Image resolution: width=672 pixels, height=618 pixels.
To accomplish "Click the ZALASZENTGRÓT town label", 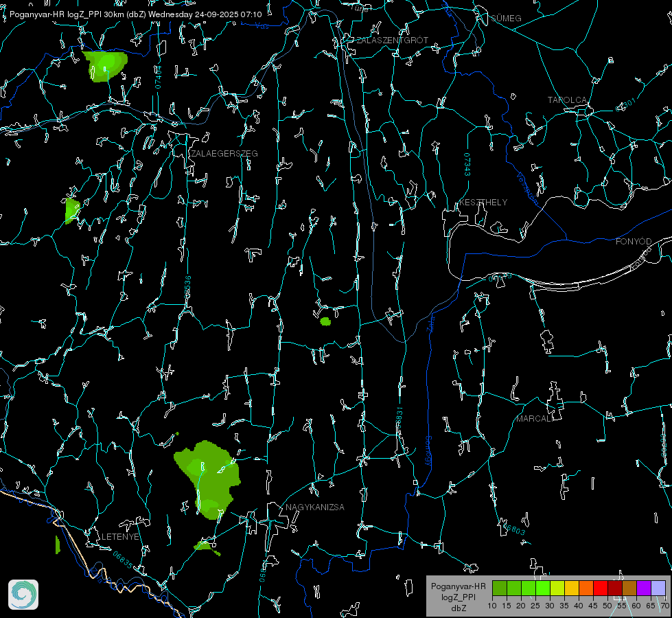I will coord(392,41).
